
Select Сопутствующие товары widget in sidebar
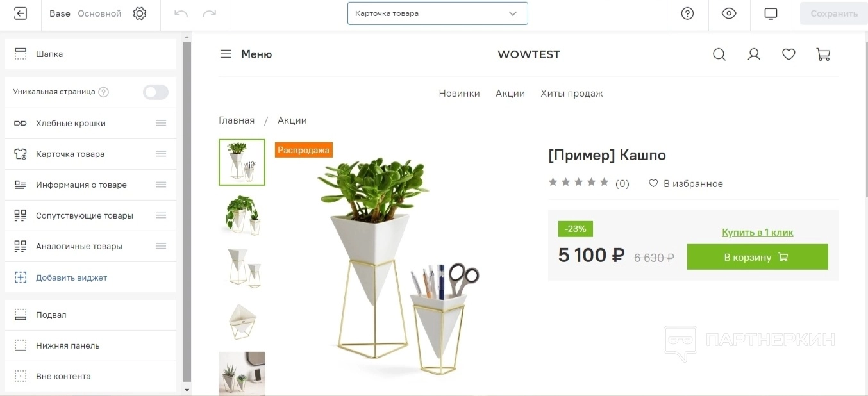90,215
